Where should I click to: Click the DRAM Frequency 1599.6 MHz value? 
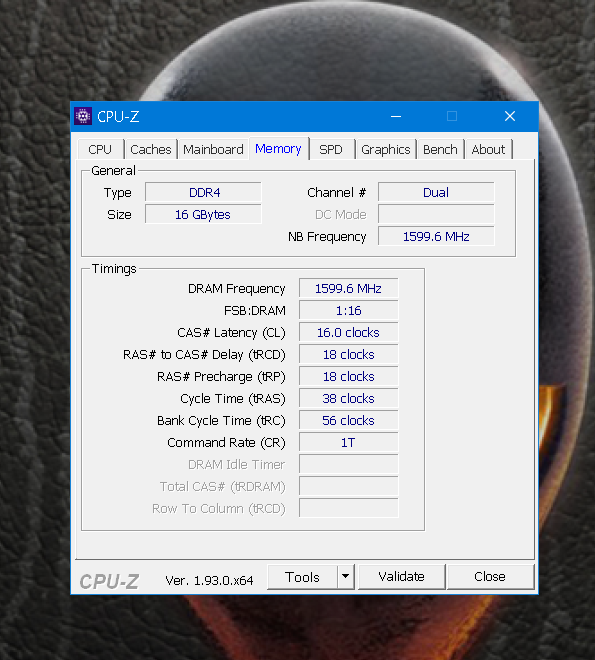[348, 289]
